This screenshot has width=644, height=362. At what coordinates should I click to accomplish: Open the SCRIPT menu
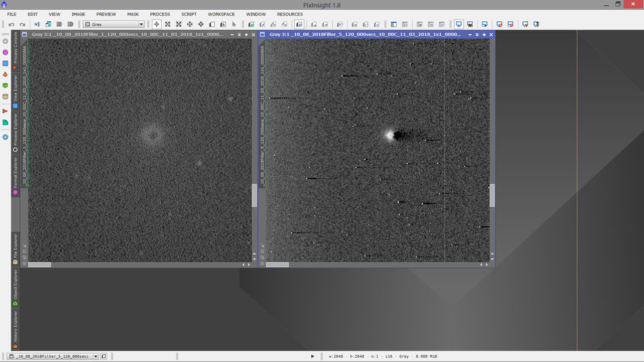189,14
